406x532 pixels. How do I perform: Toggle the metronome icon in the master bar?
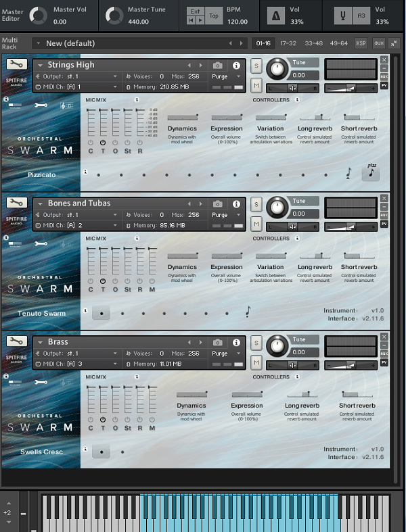point(276,16)
